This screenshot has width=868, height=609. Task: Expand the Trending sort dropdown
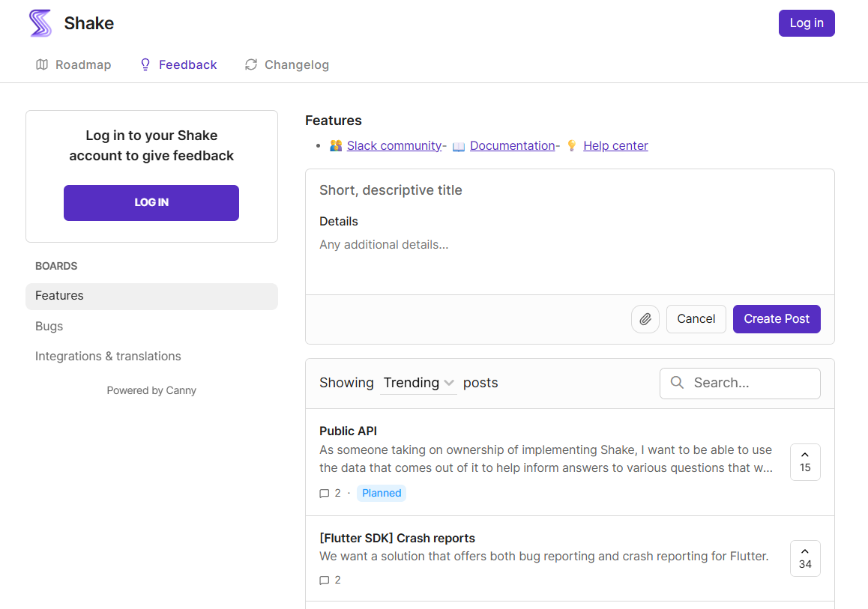418,383
